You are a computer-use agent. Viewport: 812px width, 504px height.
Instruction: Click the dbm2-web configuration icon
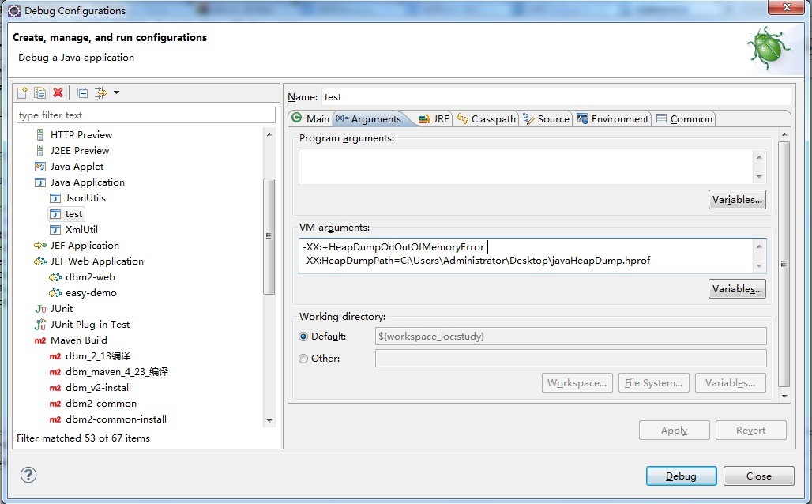coord(55,277)
